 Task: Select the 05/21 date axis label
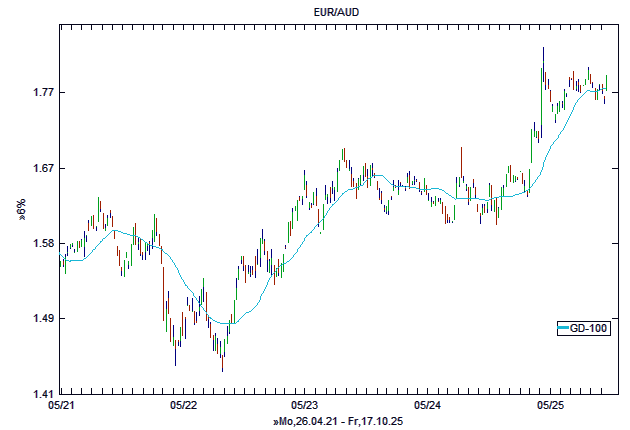tap(61, 406)
